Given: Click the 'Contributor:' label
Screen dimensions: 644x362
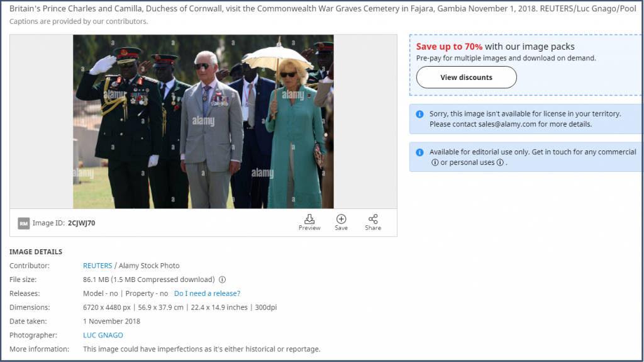Looking at the screenshot, I should click(30, 266).
